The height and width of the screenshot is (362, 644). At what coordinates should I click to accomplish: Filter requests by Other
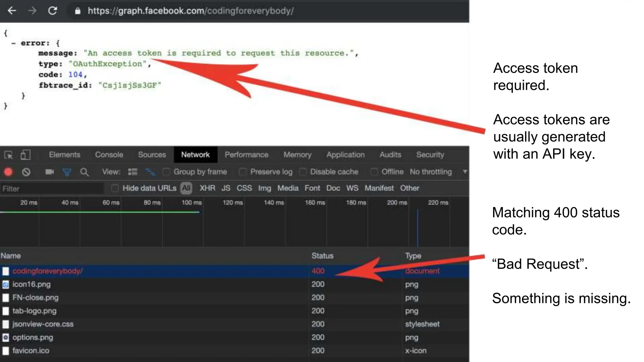coord(409,188)
